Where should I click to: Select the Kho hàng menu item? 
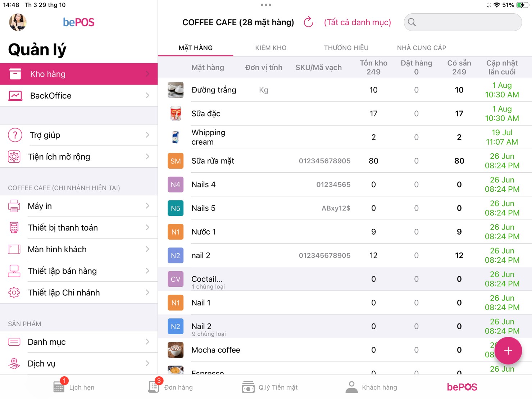pyautogui.click(x=79, y=74)
